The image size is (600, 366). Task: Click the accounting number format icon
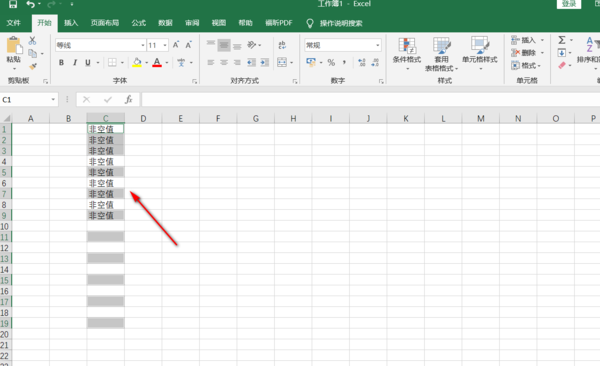(311, 62)
